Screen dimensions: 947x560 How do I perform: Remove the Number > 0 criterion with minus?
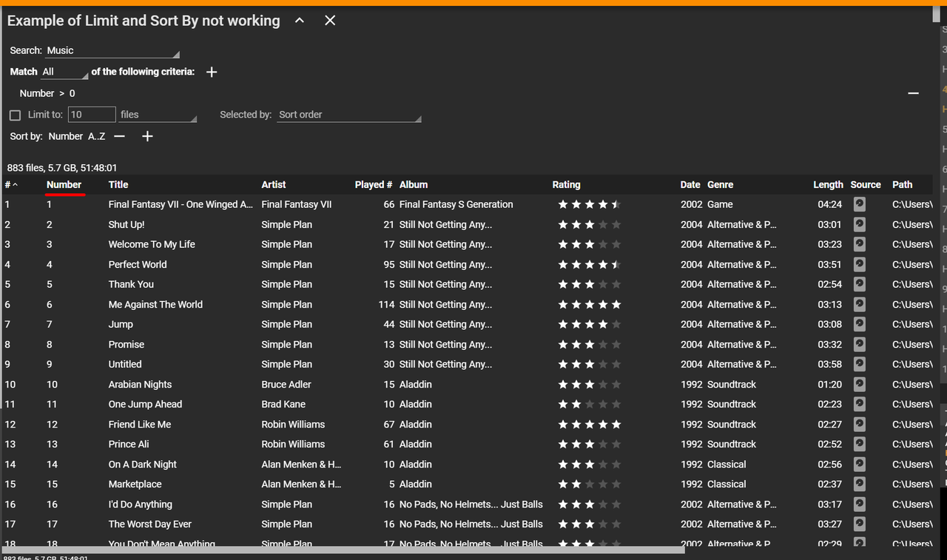[913, 93]
